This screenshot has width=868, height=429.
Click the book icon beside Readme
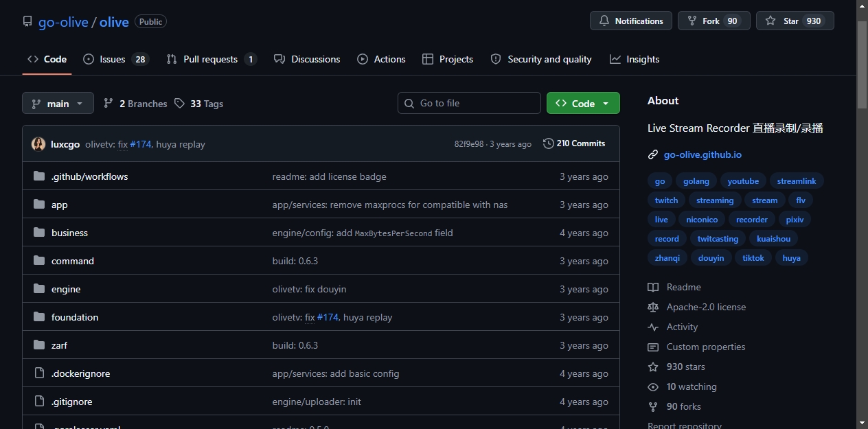click(x=653, y=287)
